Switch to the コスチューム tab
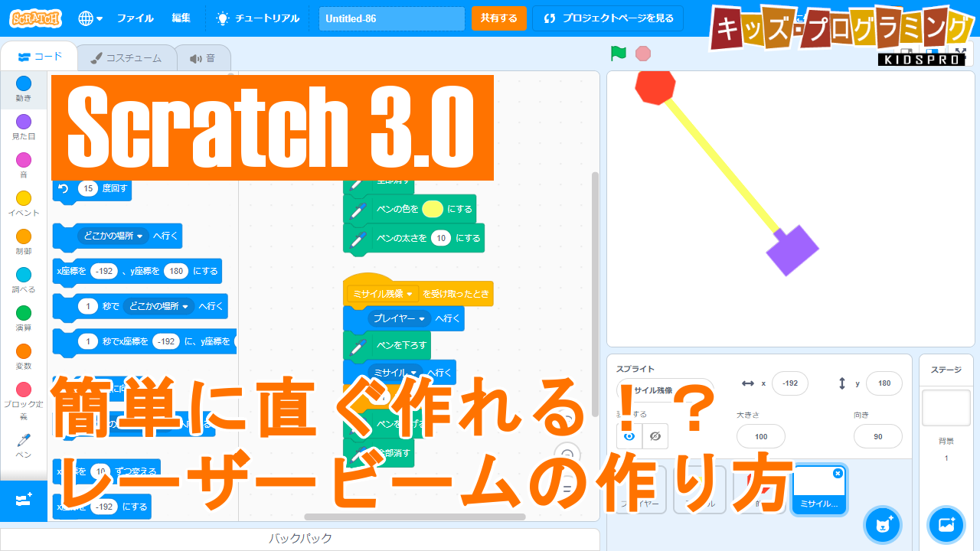This screenshot has width=980, height=551. (126, 58)
